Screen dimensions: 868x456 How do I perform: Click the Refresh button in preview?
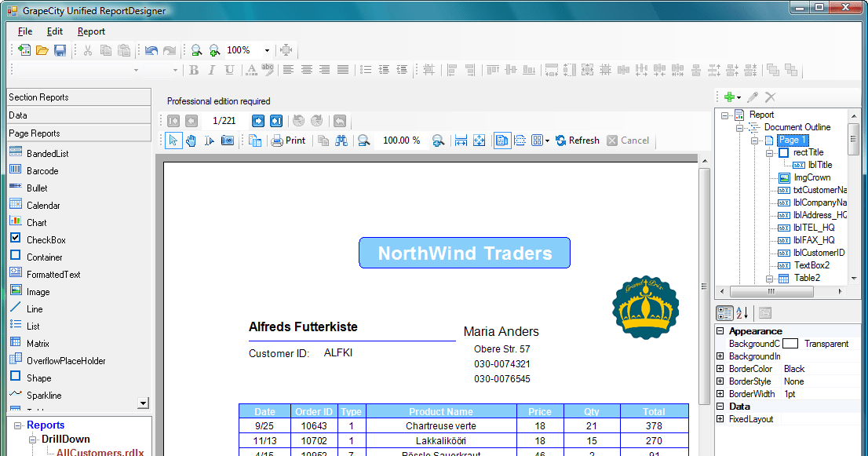pos(578,140)
